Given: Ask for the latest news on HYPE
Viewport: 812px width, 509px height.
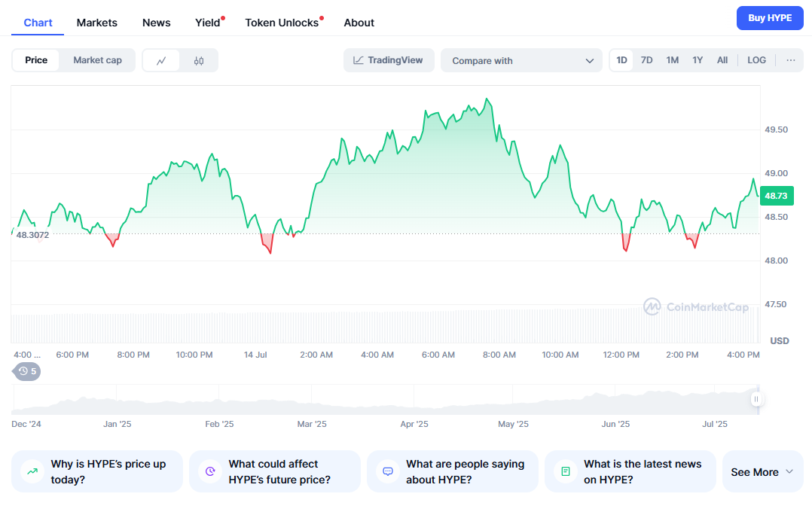Looking at the screenshot, I should [x=630, y=471].
